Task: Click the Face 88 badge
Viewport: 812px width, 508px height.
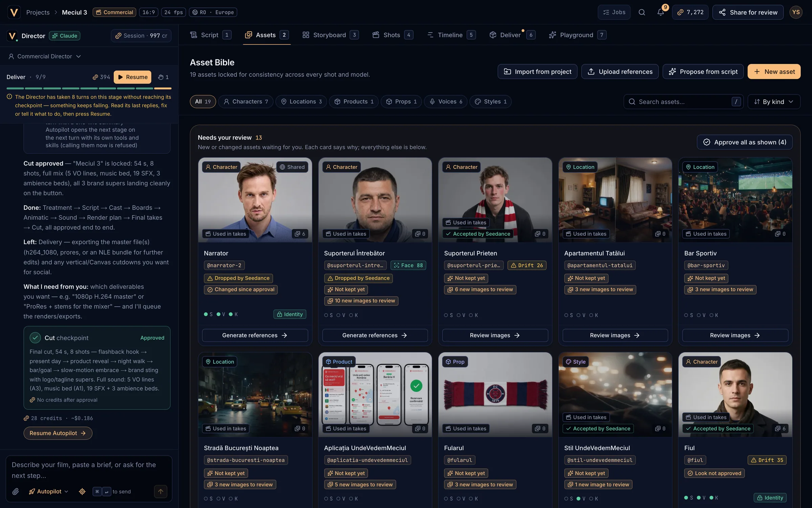Action: pos(408,266)
